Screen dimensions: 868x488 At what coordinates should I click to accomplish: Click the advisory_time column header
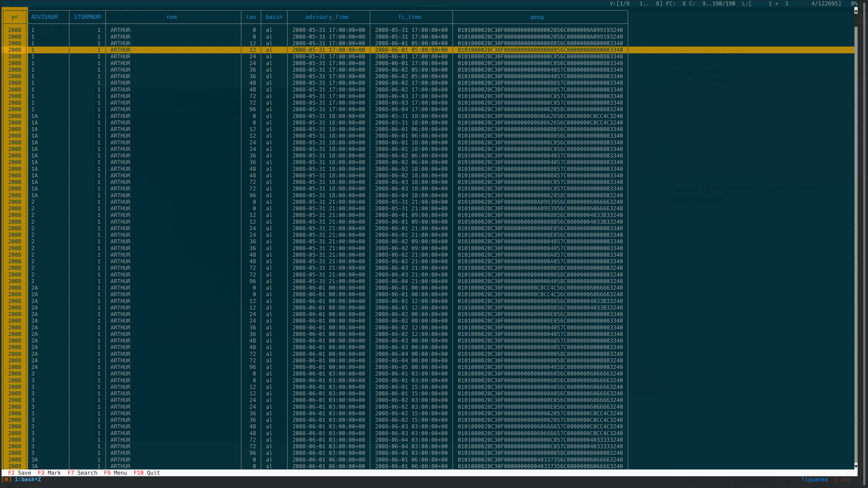pos(327,17)
